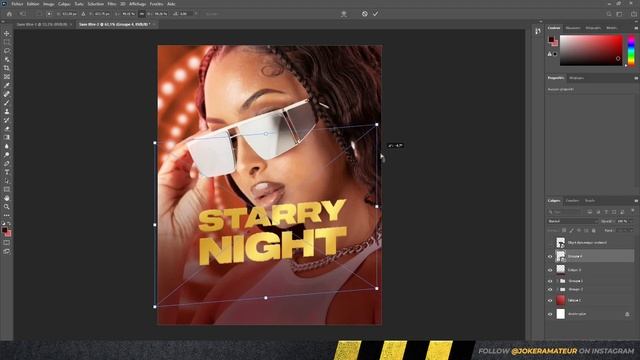Select the Frame tool
The width and height of the screenshot is (640, 360).
[7, 77]
